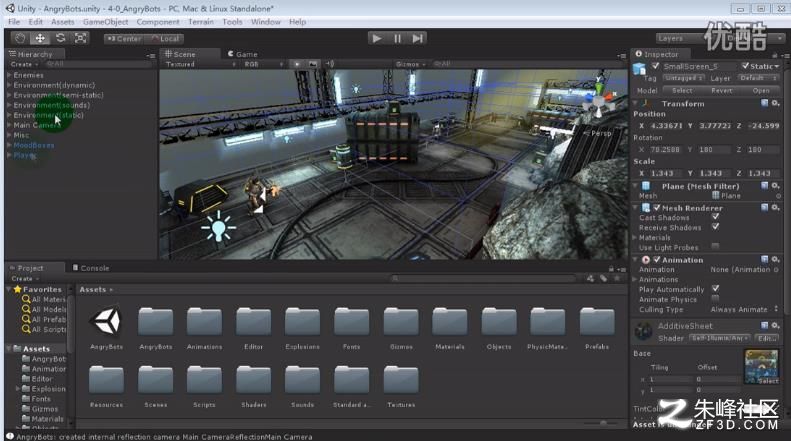Start Play mode with the Play button
This screenshot has height=441, width=791.
coord(376,38)
